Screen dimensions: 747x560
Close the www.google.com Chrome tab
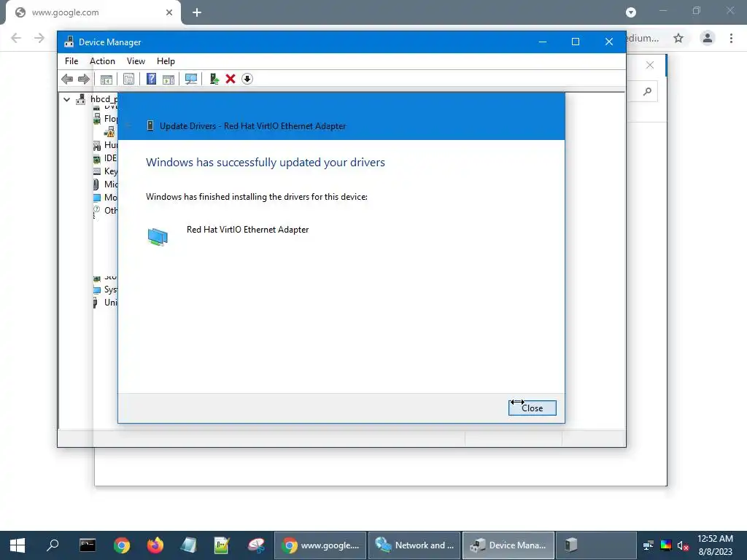169,12
